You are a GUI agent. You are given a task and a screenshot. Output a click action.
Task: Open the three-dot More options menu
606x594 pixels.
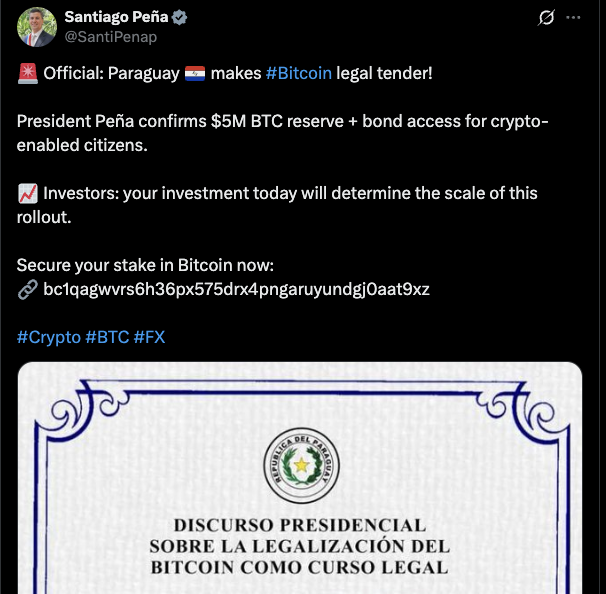coord(573,18)
